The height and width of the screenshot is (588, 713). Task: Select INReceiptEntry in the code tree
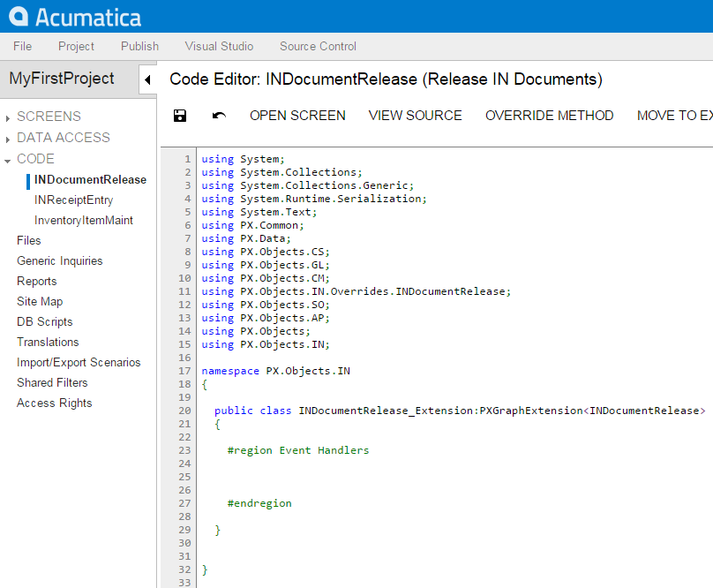point(73,200)
